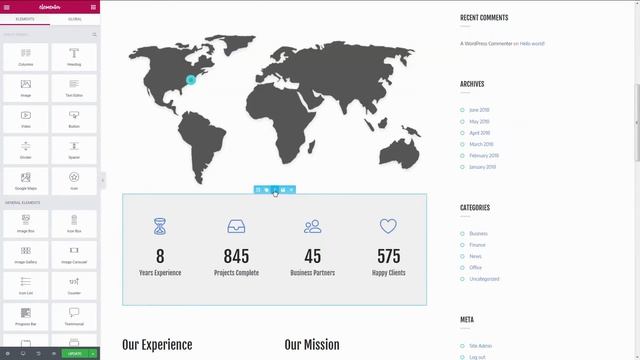Screen dimensions: 640x360
Task: Collapse the Elementor side panel
Action: click(103, 180)
